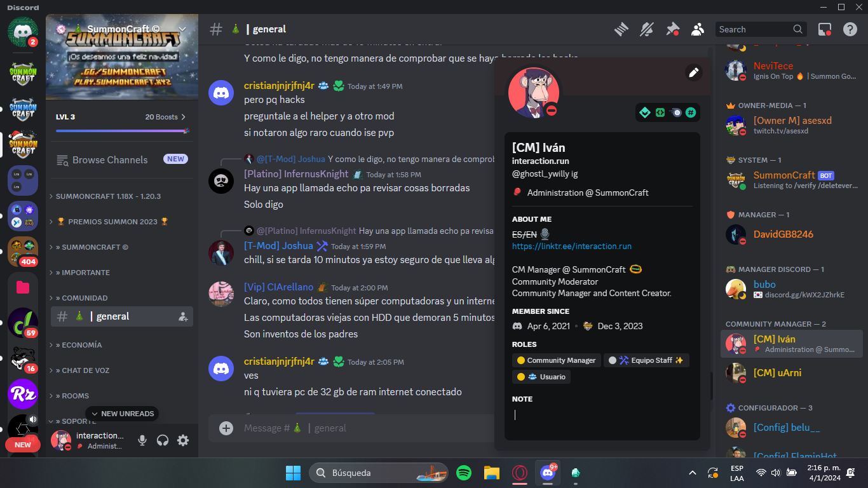Collapse the » COMUNIDAD category

(79, 298)
